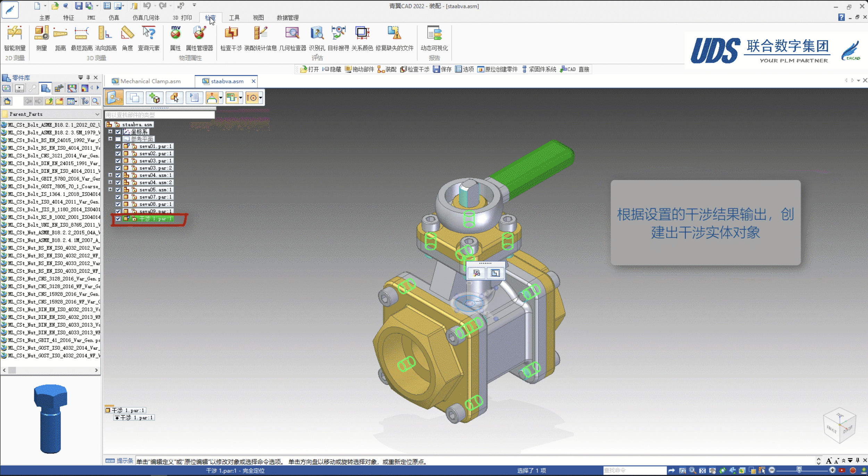The height and width of the screenshot is (476, 868).
Task: Expand the 参考平面 tree node
Action: [110, 139]
